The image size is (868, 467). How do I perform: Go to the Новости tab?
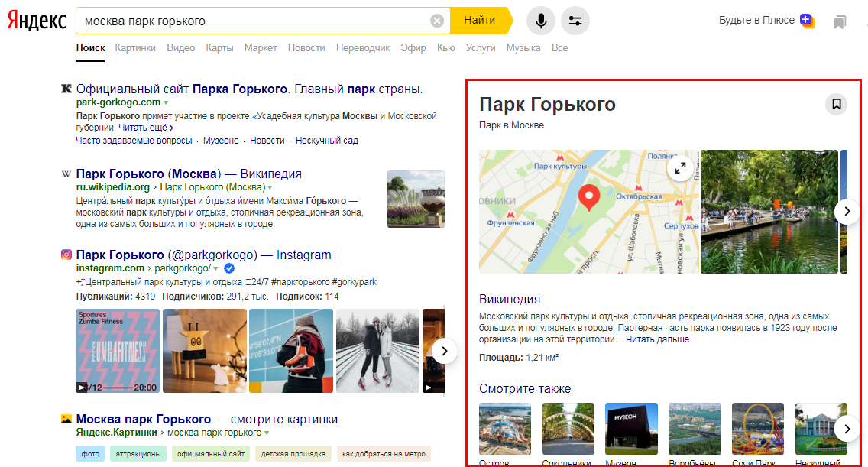click(x=306, y=47)
